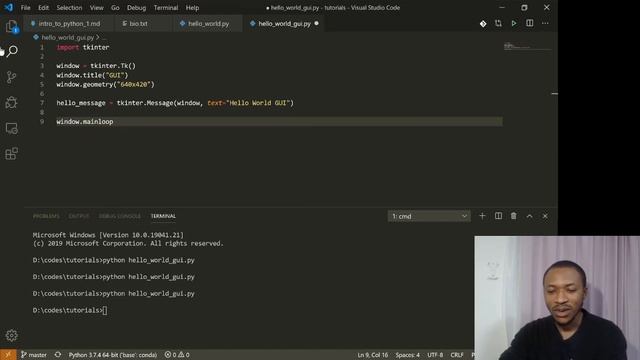The height and width of the screenshot is (360, 640).
Task: Open the Terminal menu
Action: pyautogui.click(x=166, y=7)
